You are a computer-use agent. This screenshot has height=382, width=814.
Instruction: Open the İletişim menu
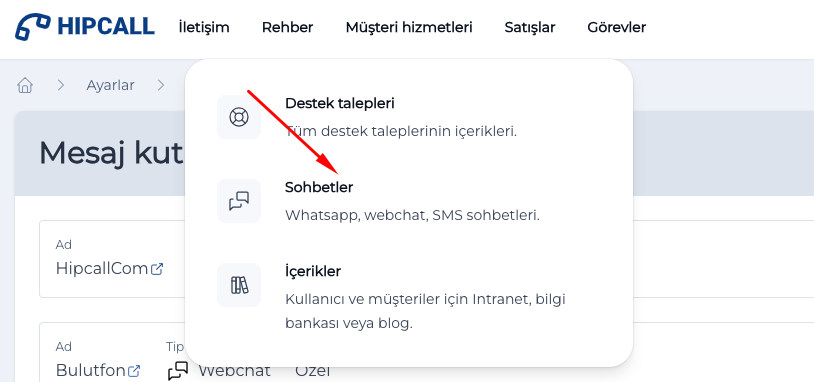(204, 27)
